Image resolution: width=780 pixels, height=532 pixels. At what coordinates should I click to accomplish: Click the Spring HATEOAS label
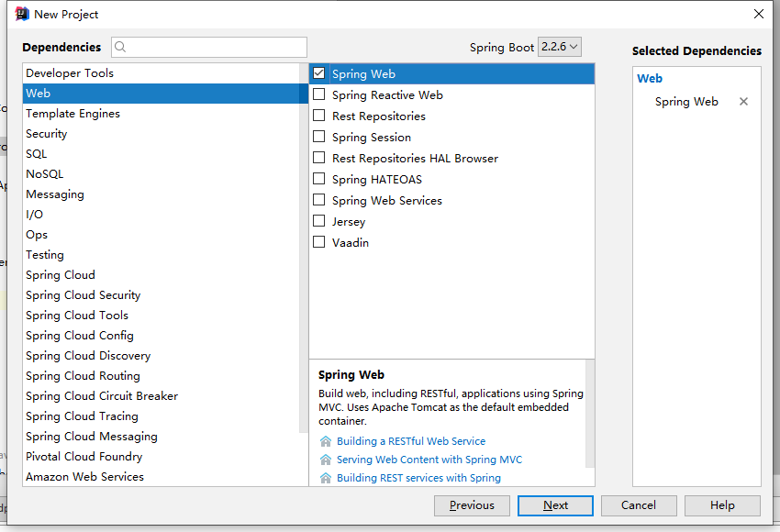pyautogui.click(x=377, y=180)
